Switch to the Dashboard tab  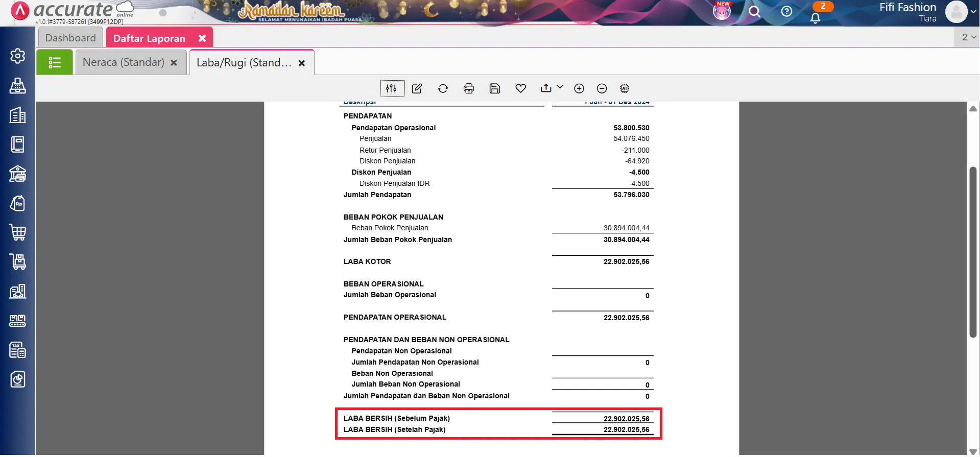70,38
